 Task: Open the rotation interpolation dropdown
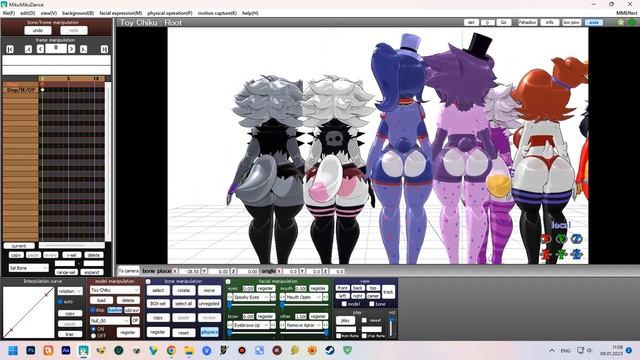point(70,291)
